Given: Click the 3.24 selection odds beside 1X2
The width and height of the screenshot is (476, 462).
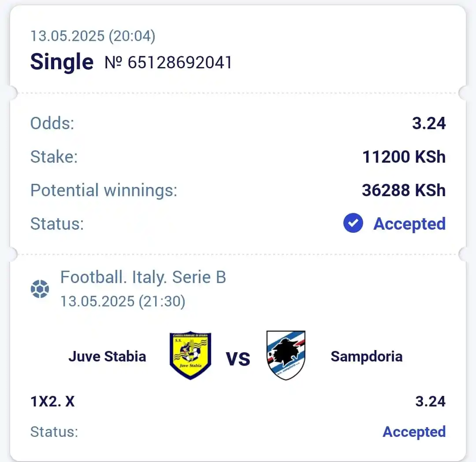Looking at the screenshot, I should tap(430, 401).
